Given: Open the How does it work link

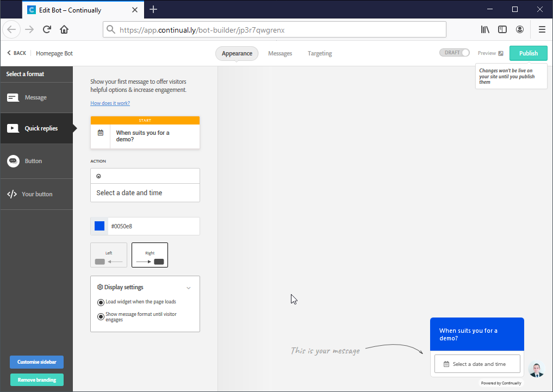Looking at the screenshot, I should click(x=110, y=103).
